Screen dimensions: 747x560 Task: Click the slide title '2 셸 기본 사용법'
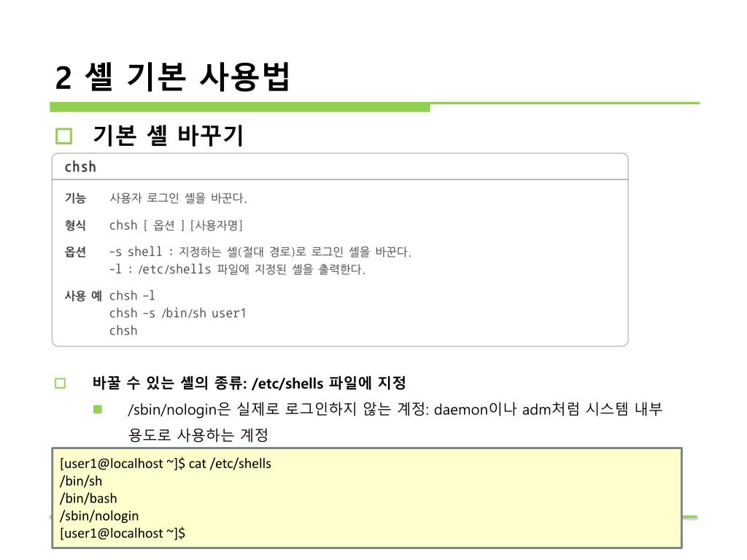tap(172, 77)
